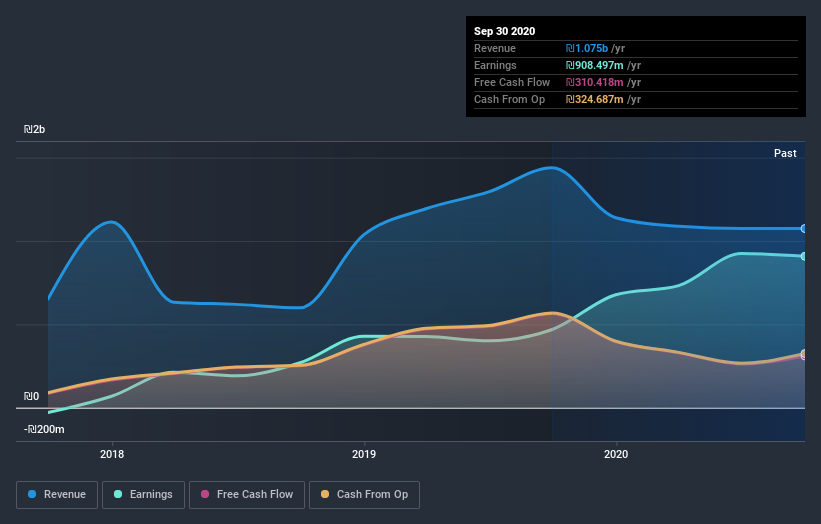Click the ₪1.075b revenue value in tooltip
This screenshot has width=821, height=524.
click(586, 48)
